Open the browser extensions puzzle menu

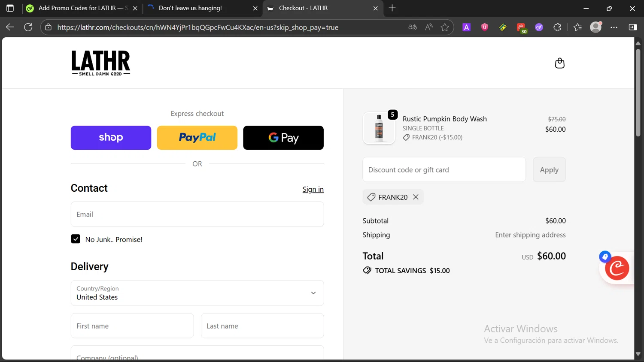point(557,27)
